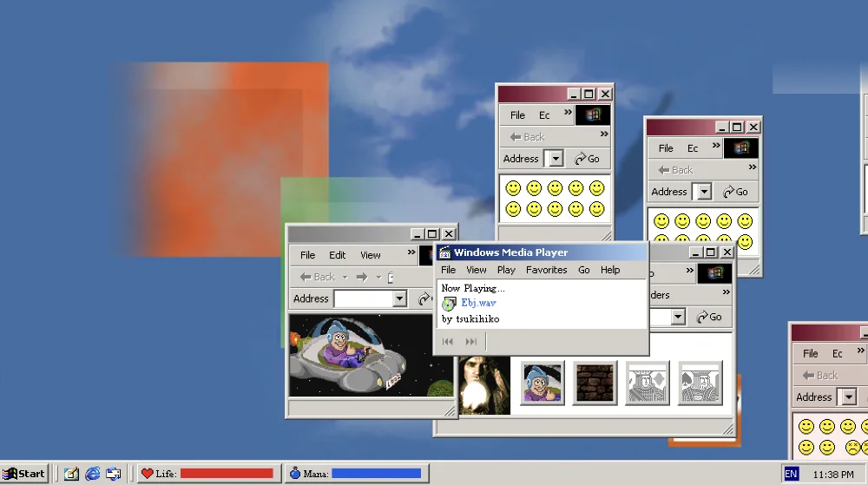Click the notepad-style quick launch icon
This screenshot has width=868, height=485.
click(x=71, y=474)
